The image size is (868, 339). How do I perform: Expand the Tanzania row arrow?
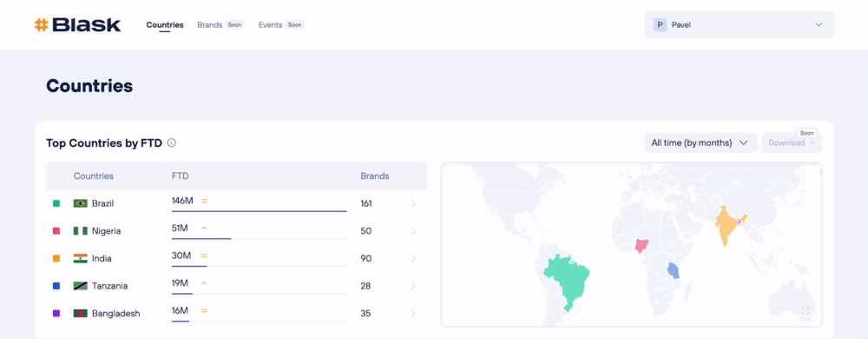pyautogui.click(x=413, y=286)
